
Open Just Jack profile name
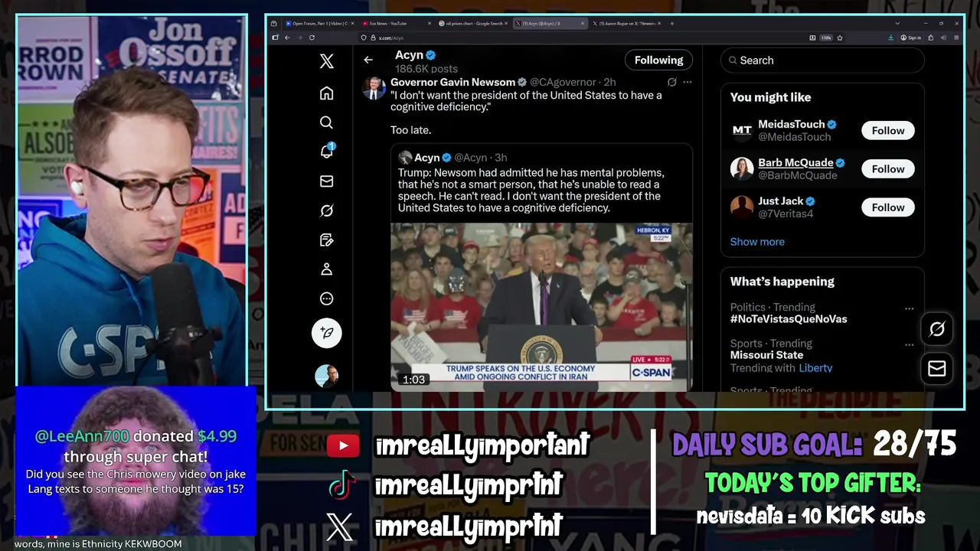point(780,201)
